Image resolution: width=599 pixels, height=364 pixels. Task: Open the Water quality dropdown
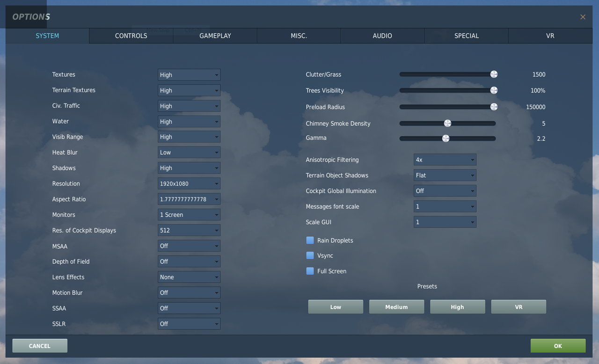(x=189, y=121)
